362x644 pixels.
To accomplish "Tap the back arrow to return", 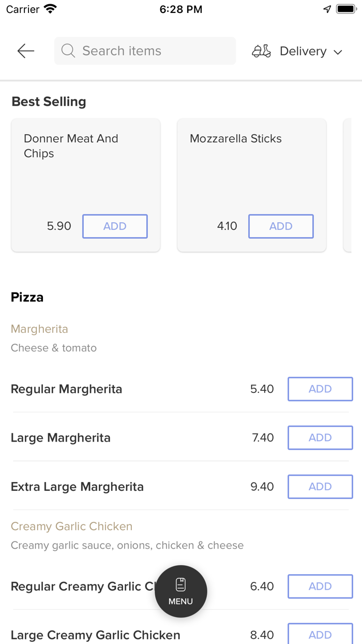I will click(x=25, y=51).
